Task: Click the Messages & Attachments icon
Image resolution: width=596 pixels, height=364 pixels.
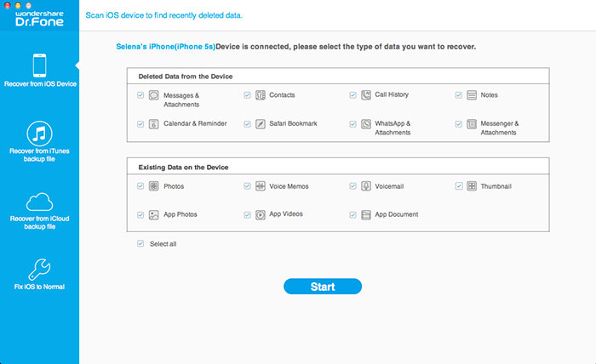Action: pos(154,95)
